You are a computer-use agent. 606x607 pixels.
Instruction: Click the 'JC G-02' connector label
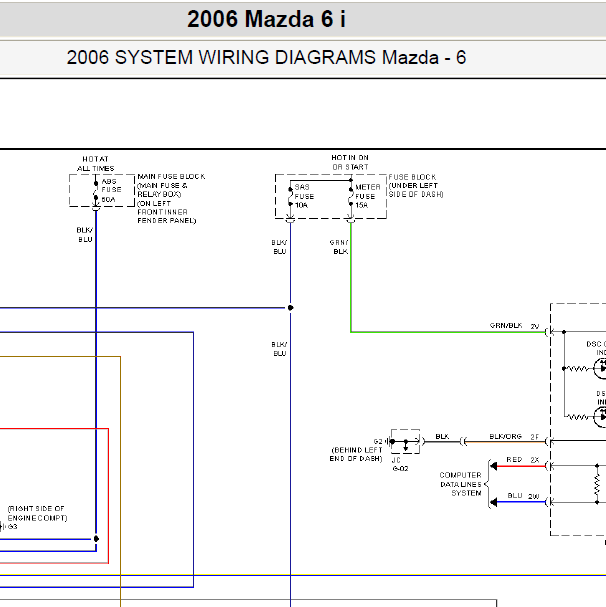point(400,464)
